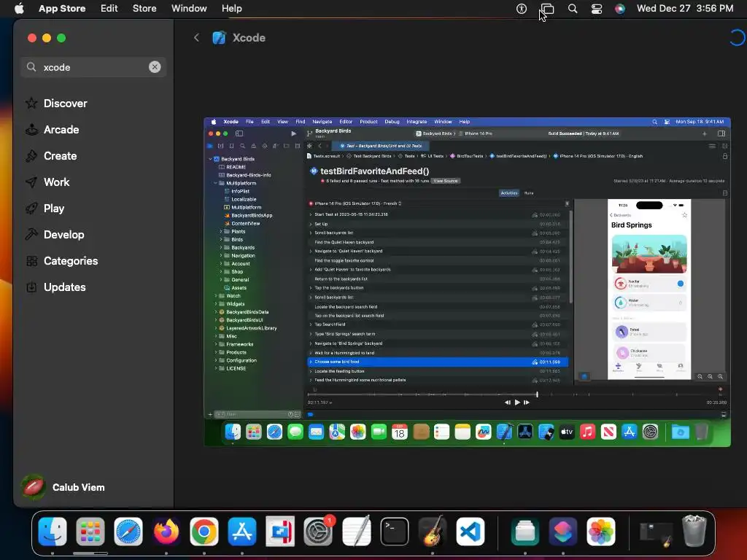The width and height of the screenshot is (747, 560).
Task: Open the Categories section
Action: (x=71, y=261)
